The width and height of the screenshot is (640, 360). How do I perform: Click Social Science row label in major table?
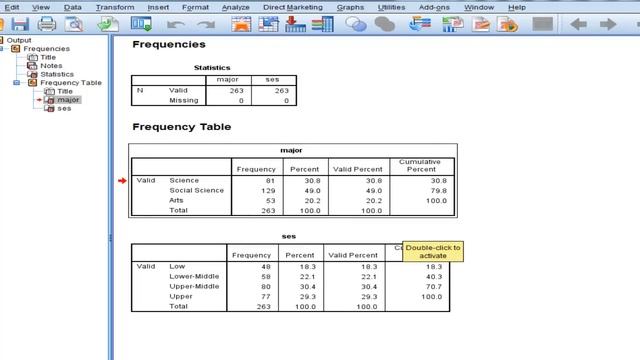point(197,190)
